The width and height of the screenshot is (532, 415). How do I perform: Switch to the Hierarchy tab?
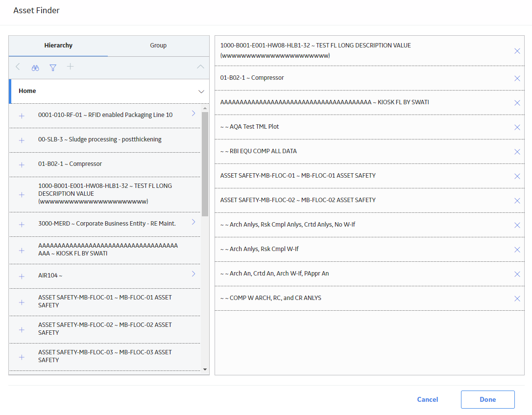pos(58,46)
